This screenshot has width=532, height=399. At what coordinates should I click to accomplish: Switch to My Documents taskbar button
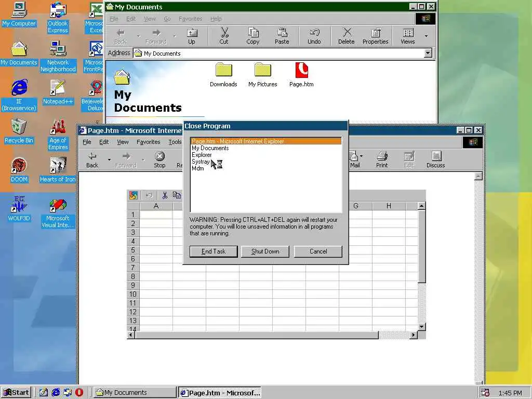(135, 393)
